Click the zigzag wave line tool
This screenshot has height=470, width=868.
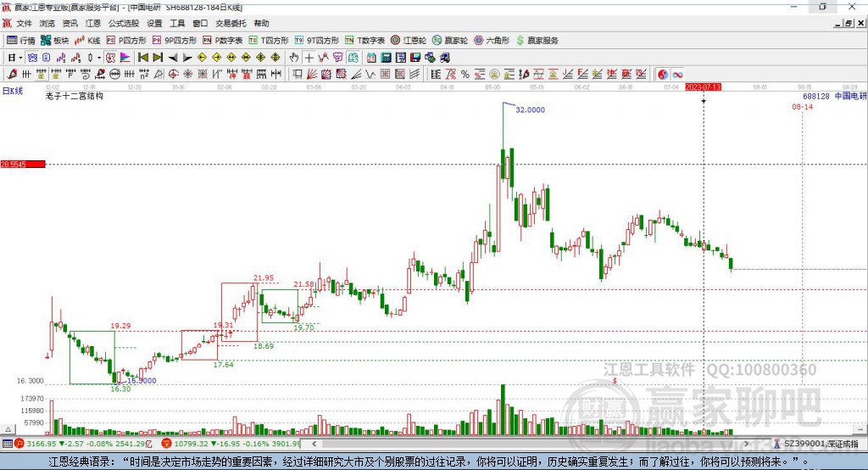370,75
